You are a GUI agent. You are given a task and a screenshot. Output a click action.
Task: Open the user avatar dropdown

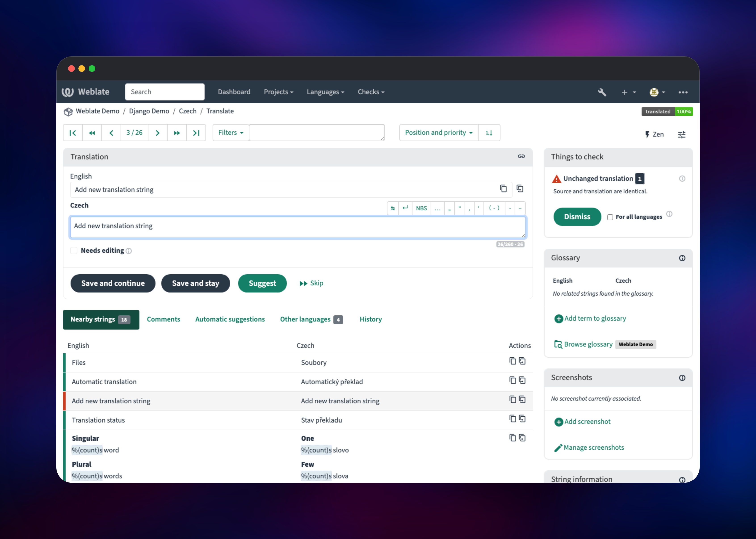(657, 92)
